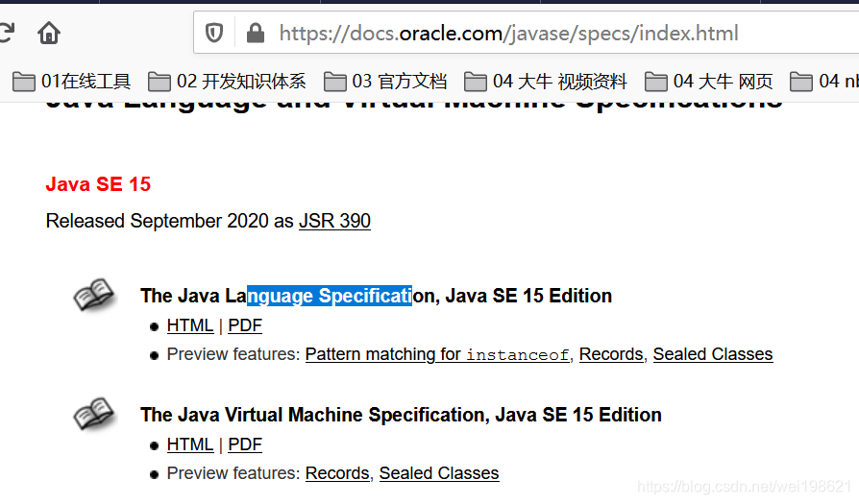The height and width of the screenshot is (504, 859).
Task: Open PDF link for Java Language Specification
Action: point(245,325)
